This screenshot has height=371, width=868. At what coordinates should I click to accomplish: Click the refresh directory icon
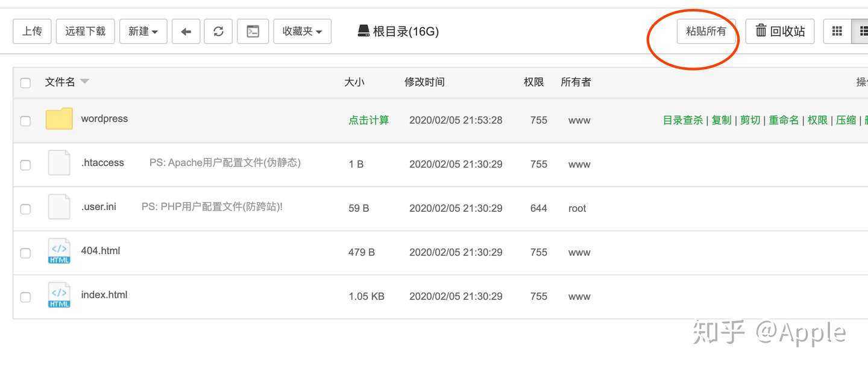218,31
